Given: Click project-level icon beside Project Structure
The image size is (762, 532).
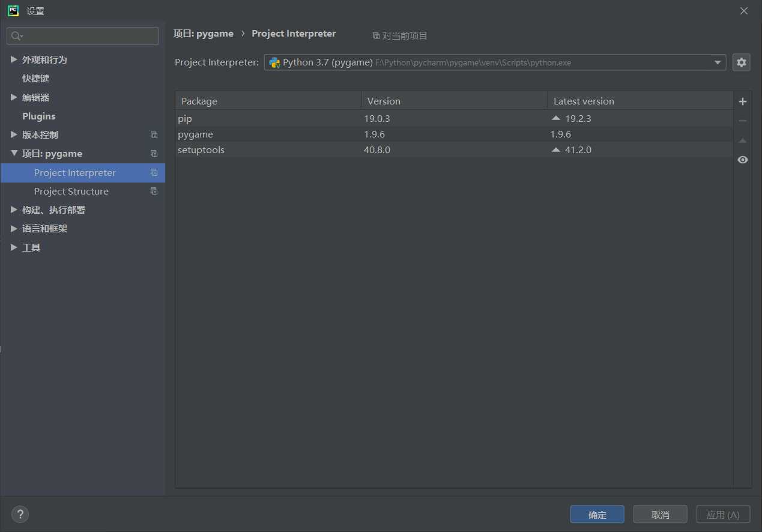Looking at the screenshot, I should coord(154,191).
